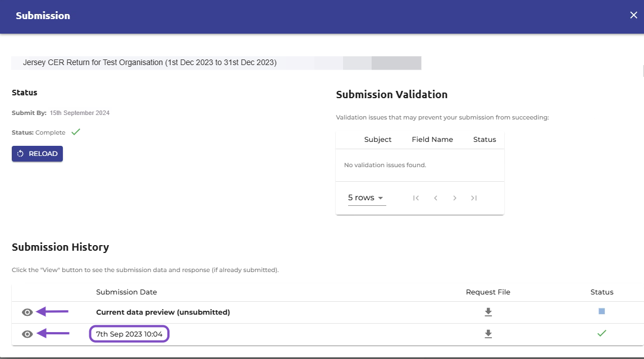
Task: View the current data preview submission
Action: coord(27,312)
